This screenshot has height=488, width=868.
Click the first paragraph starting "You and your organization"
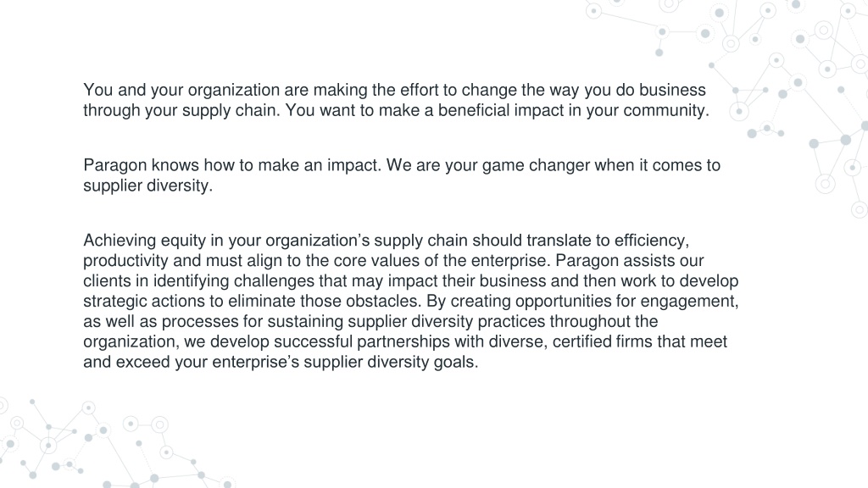396,100
